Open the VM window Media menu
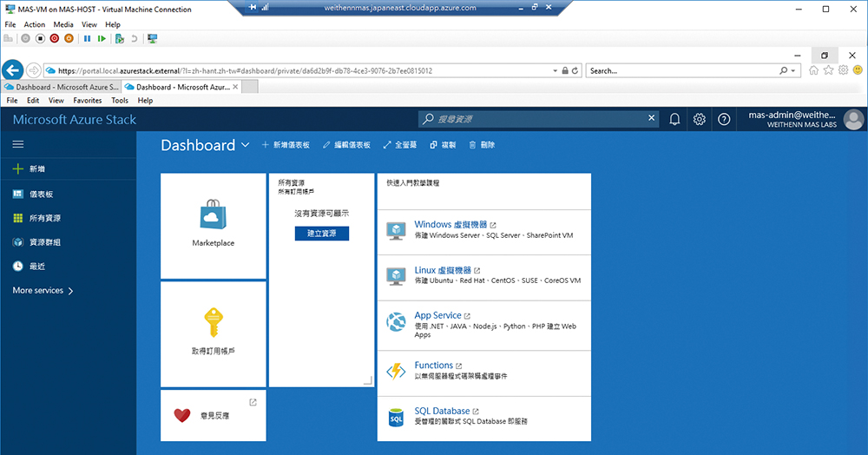 (63, 24)
